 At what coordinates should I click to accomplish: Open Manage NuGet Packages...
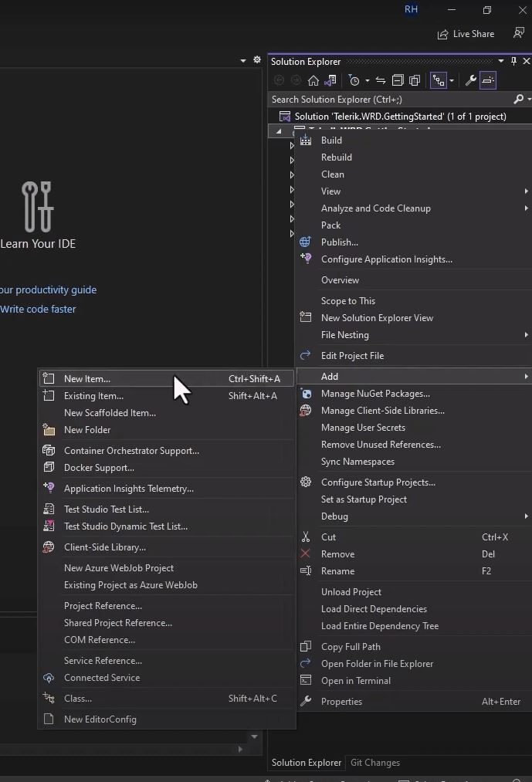[414, 394]
